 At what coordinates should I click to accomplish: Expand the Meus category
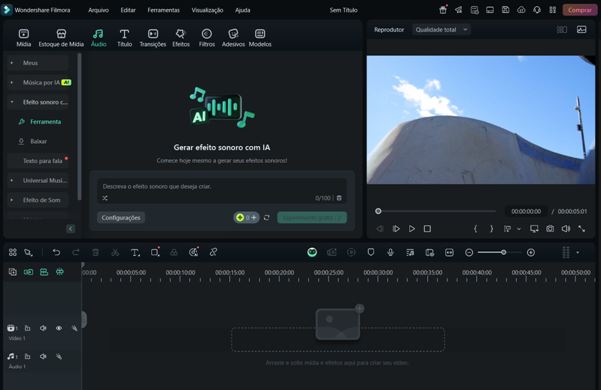12,63
